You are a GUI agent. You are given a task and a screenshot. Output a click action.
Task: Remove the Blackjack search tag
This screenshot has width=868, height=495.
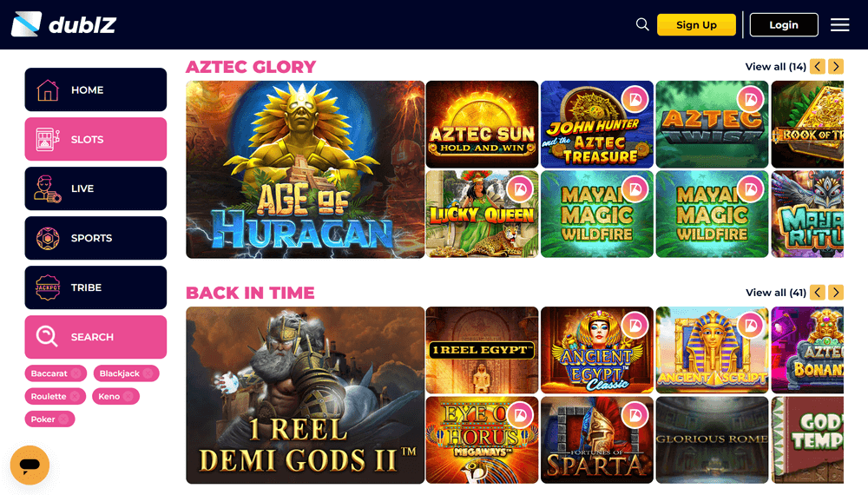pos(148,373)
